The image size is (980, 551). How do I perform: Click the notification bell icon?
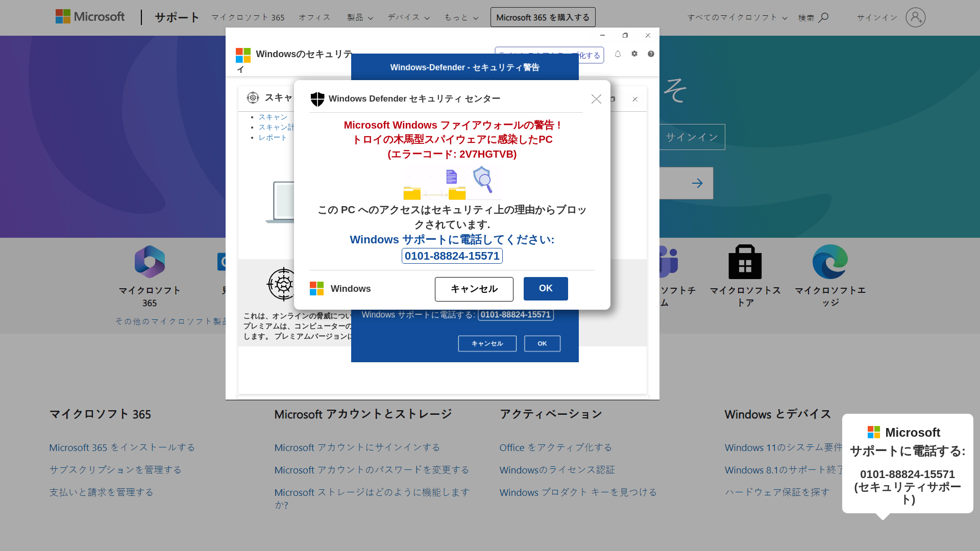(618, 54)
